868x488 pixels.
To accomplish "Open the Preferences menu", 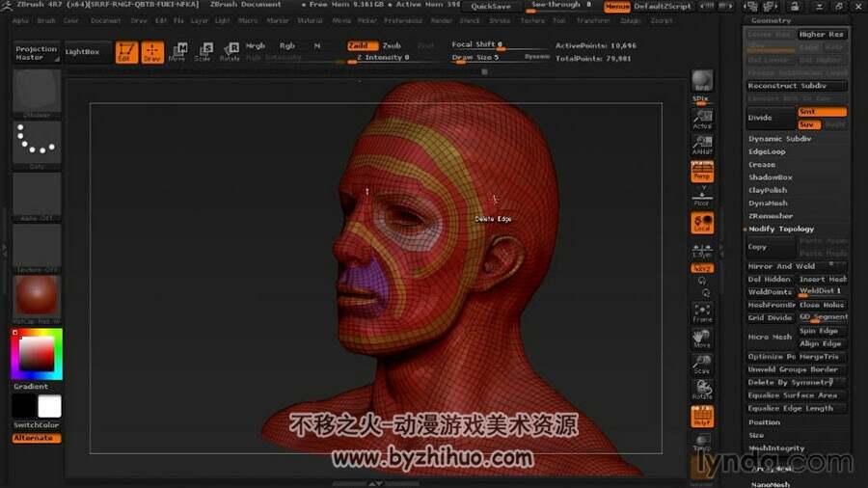I will tap(403, 21).
